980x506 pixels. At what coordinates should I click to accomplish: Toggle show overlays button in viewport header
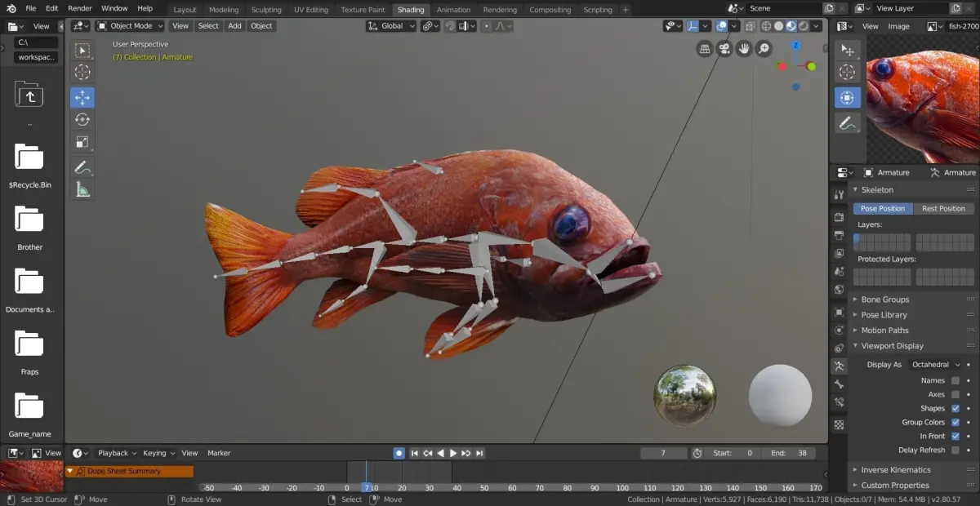pyautogui.click(x=722, y=26)
